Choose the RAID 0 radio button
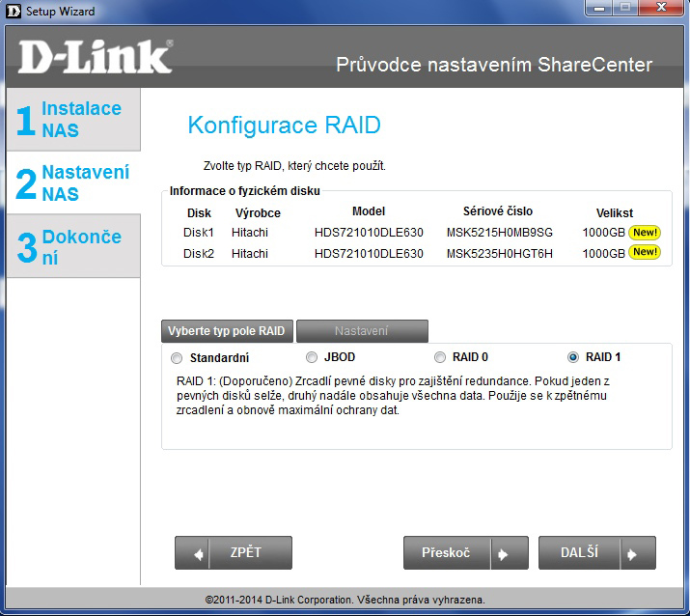Image resolution: width=690 pixels, height=616 pixels. 440,357
